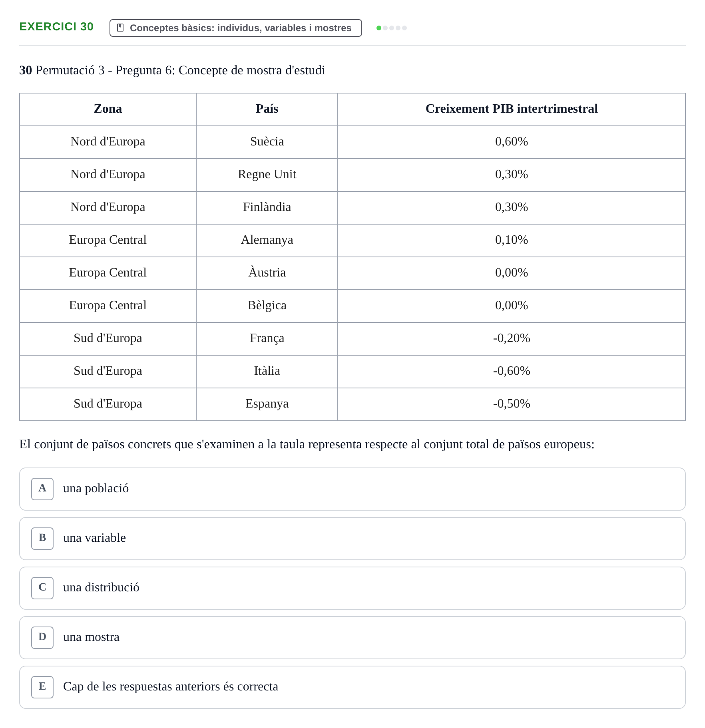
Task: Select answer letter E box
Action: (x=42, y=687)
